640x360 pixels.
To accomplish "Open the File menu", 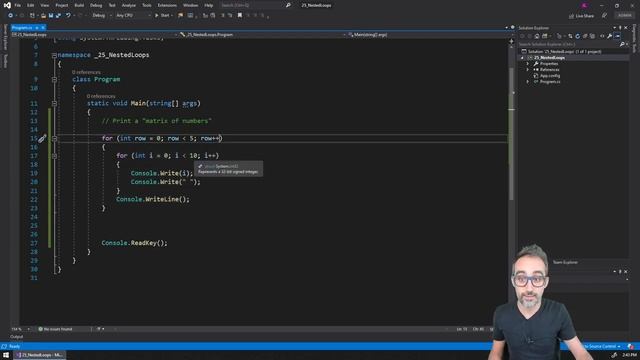I will click(18, 5).
